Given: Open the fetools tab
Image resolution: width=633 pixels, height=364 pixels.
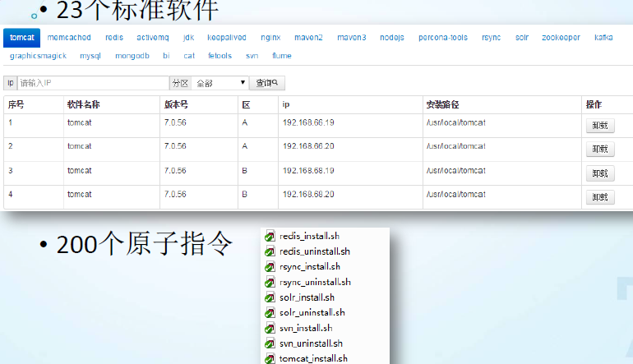Looking at the screenshot, I should [x=219, y=56].
